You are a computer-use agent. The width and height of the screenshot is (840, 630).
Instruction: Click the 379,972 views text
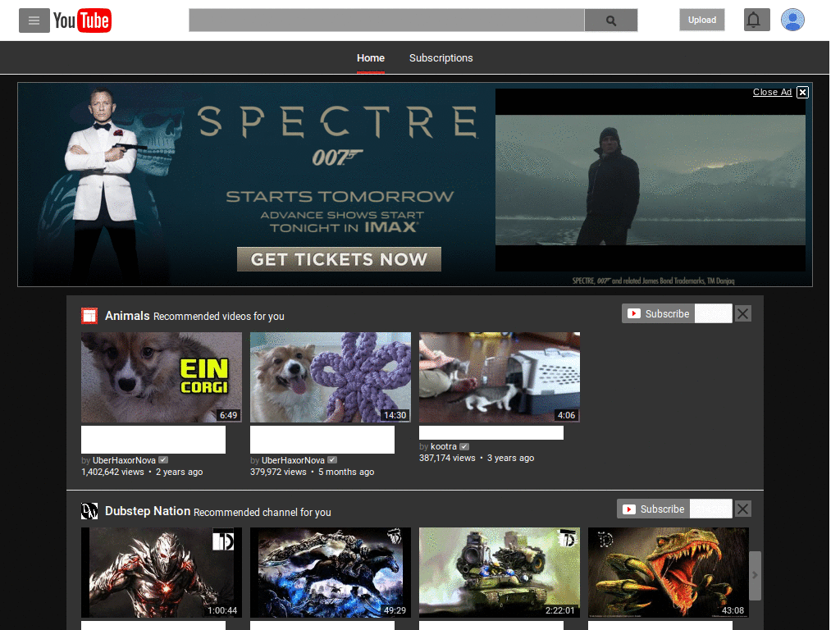click(x=278, y=472)
